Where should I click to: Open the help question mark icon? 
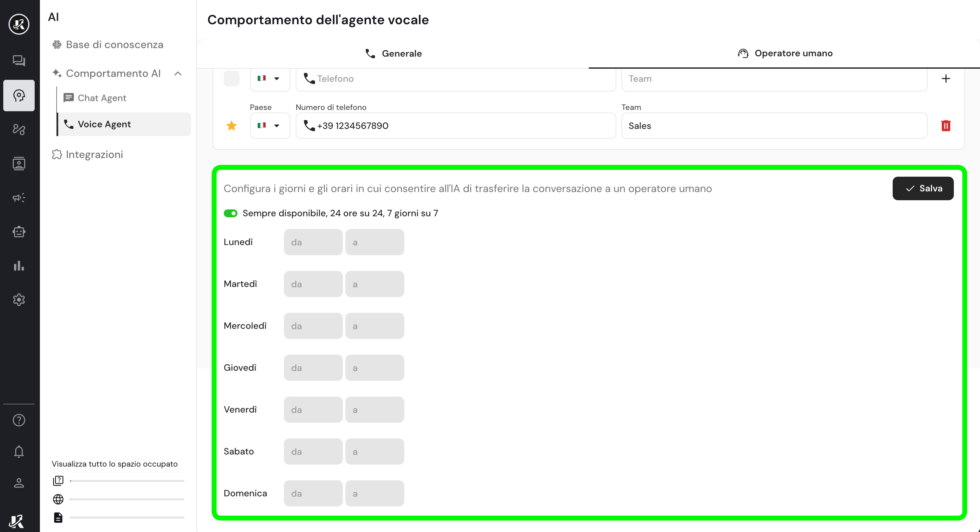[x=19, y=420]
